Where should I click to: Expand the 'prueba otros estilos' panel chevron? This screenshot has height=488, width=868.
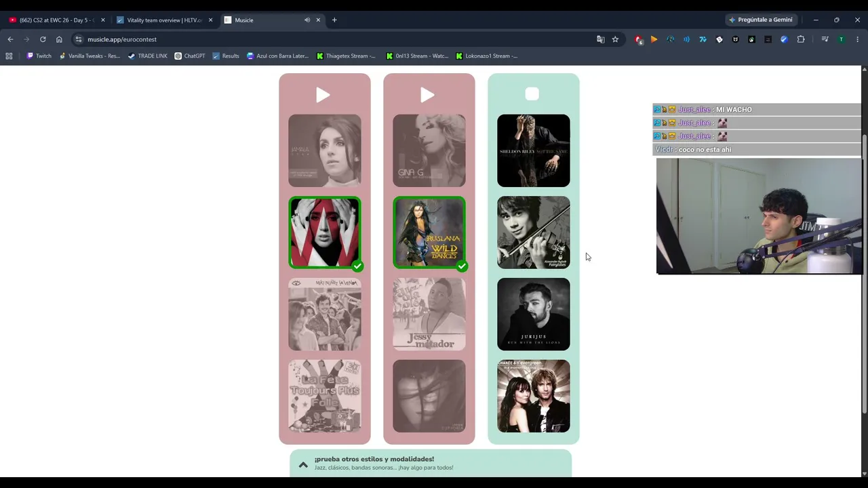tap(303, 464)
